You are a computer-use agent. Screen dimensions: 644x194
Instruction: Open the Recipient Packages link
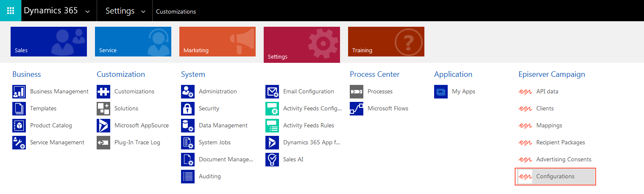(x=560, y=143)
